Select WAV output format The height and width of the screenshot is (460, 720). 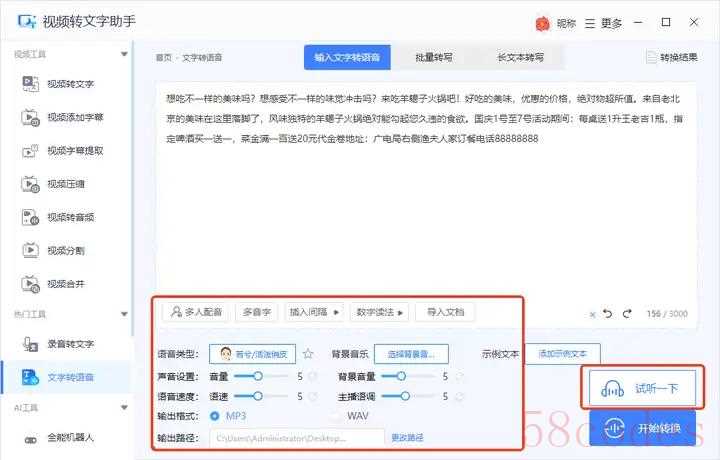click(337, 415)
